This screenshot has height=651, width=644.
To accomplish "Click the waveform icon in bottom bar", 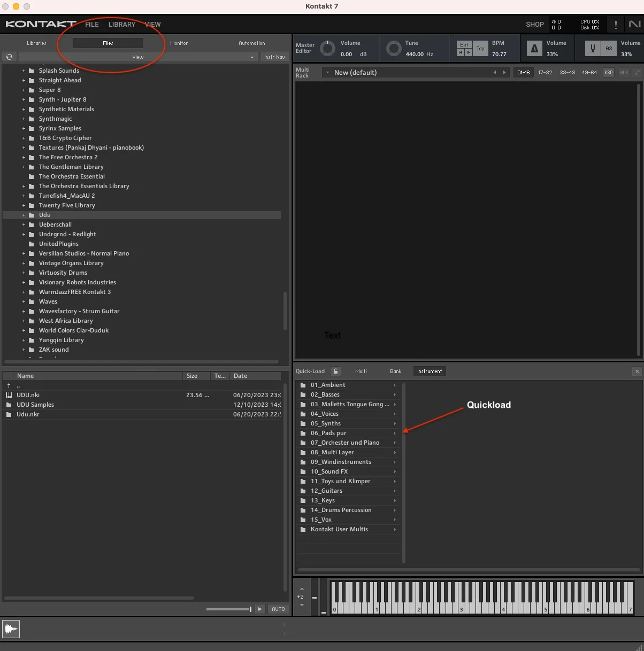I will coord(11,629).
